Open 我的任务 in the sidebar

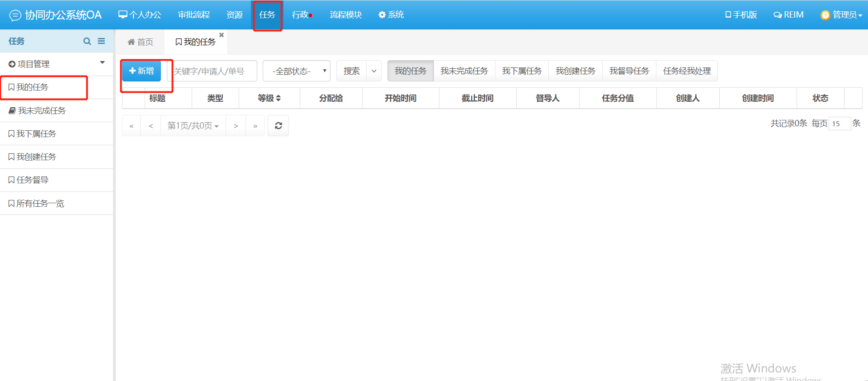pyautogui.click(x=57, y=87)
